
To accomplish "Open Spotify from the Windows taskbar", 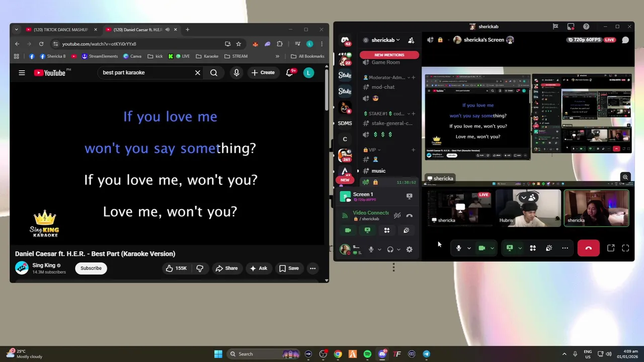I will click(x=367, y=354).
